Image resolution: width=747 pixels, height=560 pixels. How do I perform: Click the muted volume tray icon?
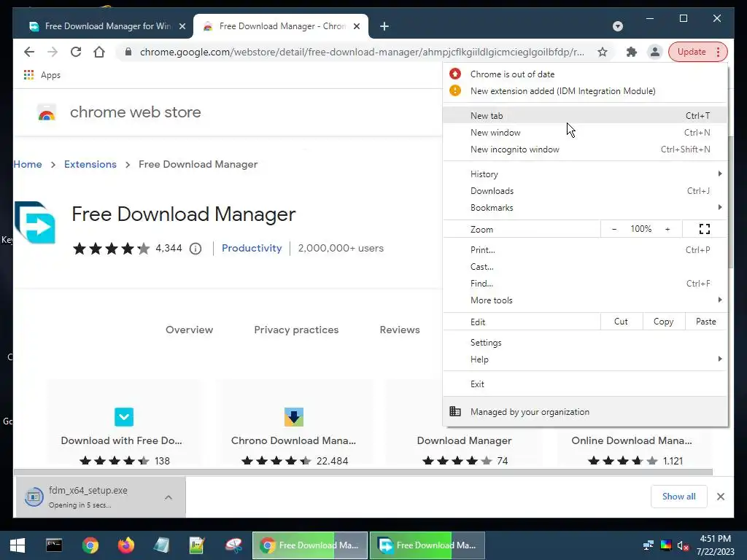coord(683,545)
